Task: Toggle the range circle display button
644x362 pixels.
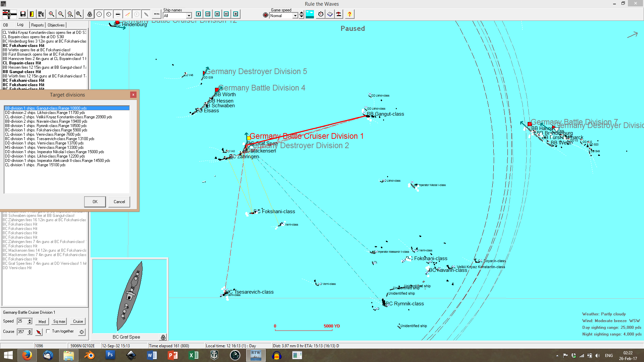Action: [x=99, y=14]
